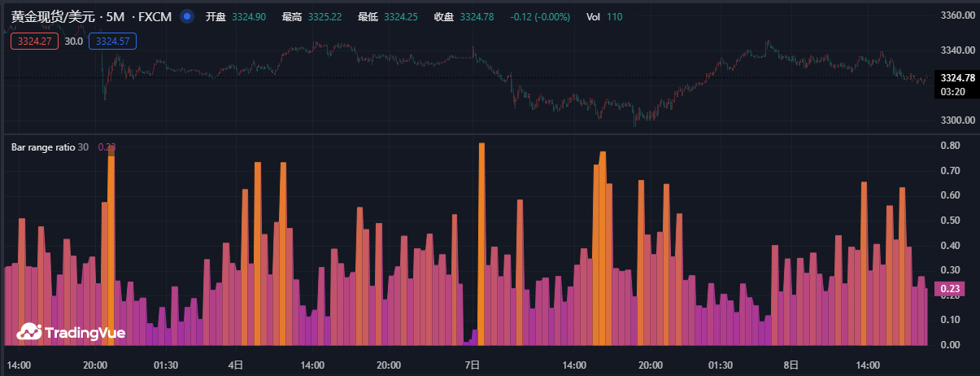Screen dimensions: 980x376
Task: Click the 3360.00 price scale label
Action: (x=956, y=15)
